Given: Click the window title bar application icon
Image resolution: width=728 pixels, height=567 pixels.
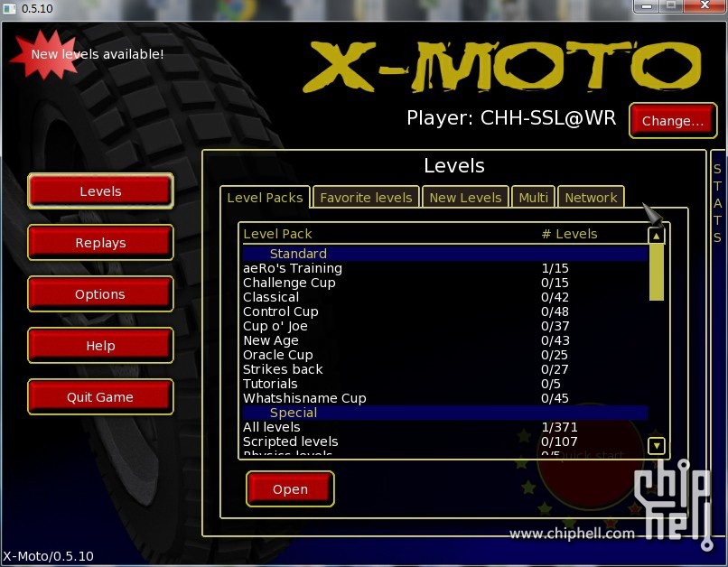Looking at the screenshot, I should [x=9, y=8].
